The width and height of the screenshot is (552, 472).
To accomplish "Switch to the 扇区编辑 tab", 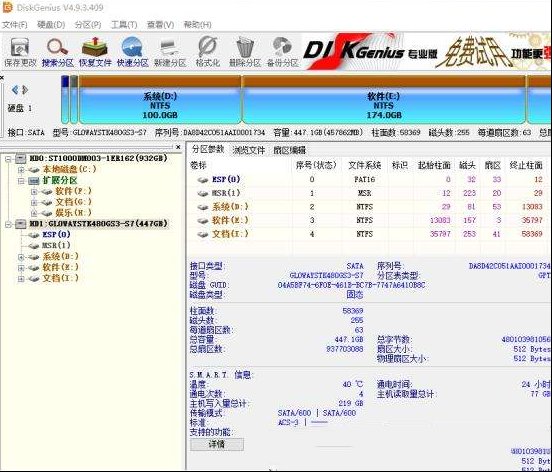I will pos(289,150).
